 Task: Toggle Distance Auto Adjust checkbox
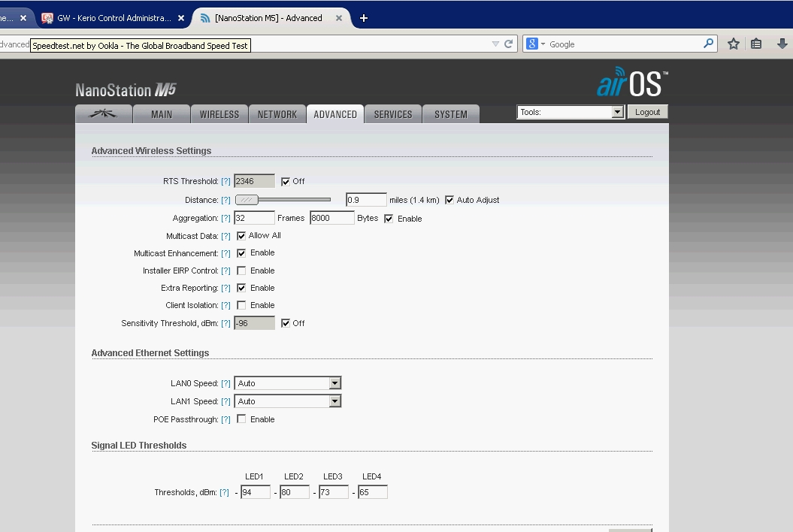(x=449, y=200)
